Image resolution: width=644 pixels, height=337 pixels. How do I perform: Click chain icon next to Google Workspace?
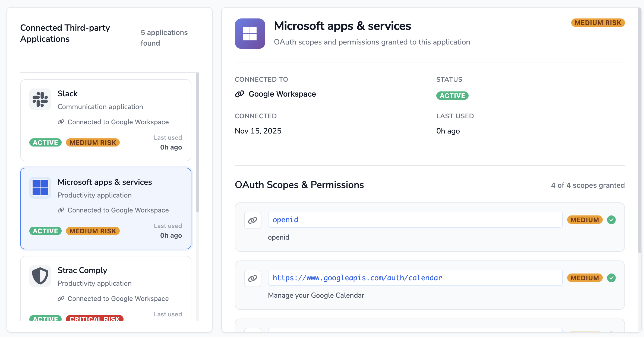239,94
